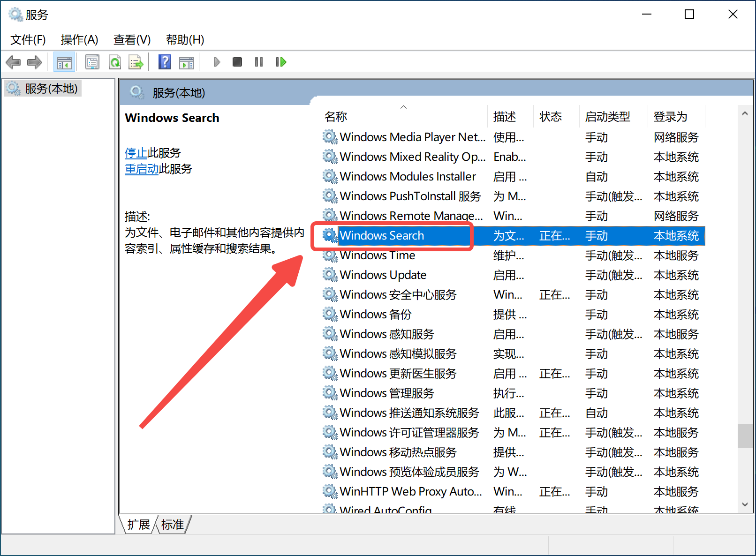756x556 pixels.
Task: Refresh the service list via toolbar icon
Action: pyautogui.click(x=115, y=61)
